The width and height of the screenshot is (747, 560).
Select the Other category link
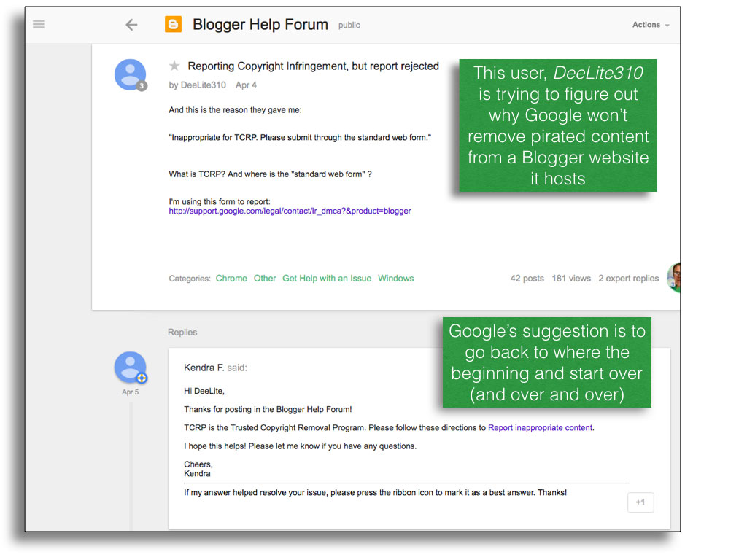coord(265,278)
